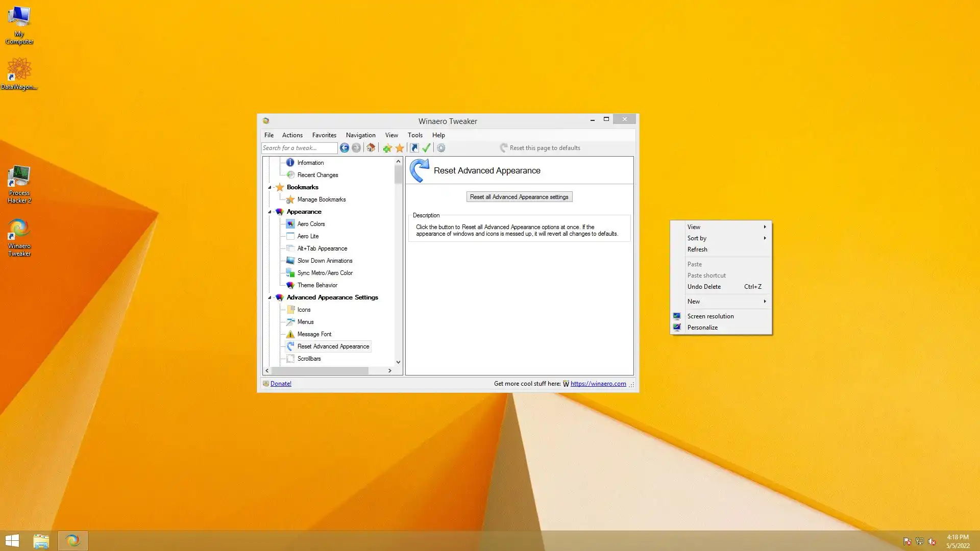Screen dimensions: 980x551
Task: Open the Donate! link
Action: tap(281, 384)
